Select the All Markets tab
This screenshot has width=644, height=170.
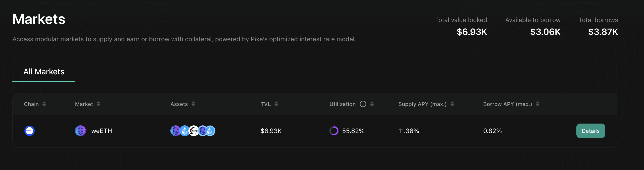tap(44, 72)
